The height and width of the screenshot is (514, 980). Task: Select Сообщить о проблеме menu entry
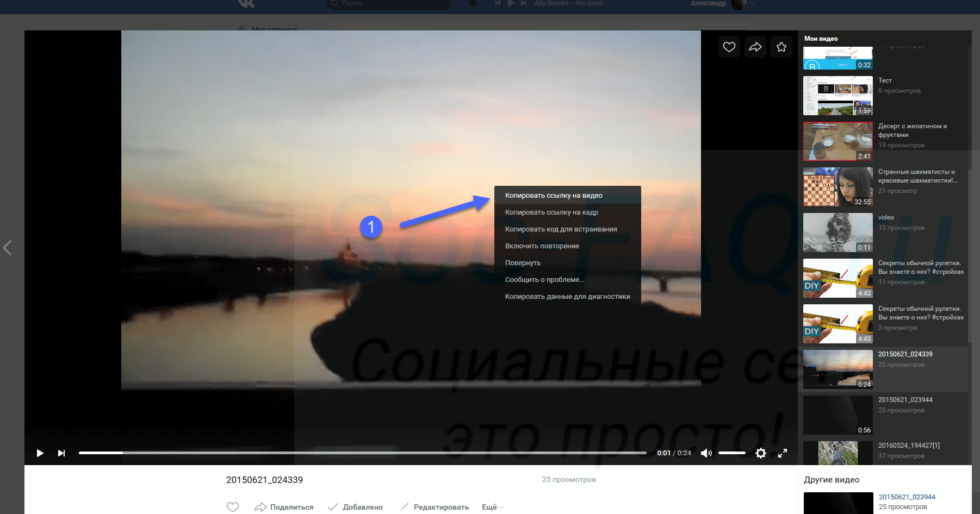[567, 280]
